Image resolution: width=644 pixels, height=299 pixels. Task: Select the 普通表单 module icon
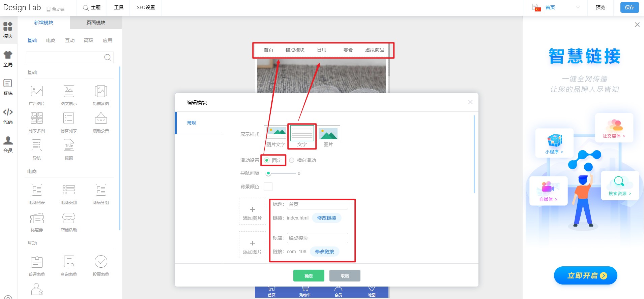pos(37,262)
